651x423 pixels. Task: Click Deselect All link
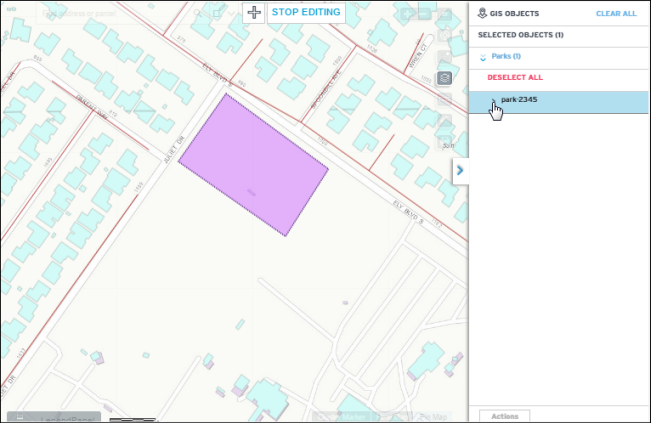[x=514, y=77]
